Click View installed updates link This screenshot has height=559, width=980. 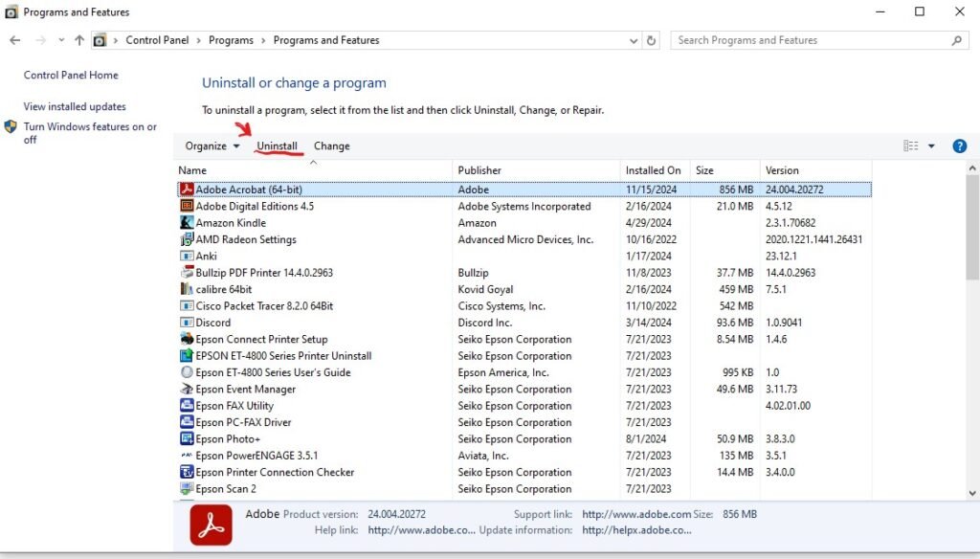click(75, 107)
